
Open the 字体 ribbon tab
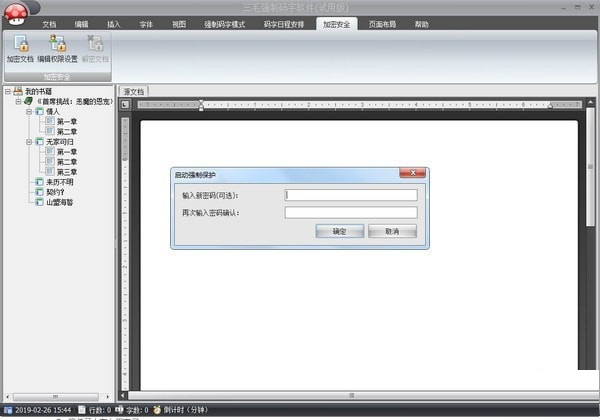click(146, 24)
